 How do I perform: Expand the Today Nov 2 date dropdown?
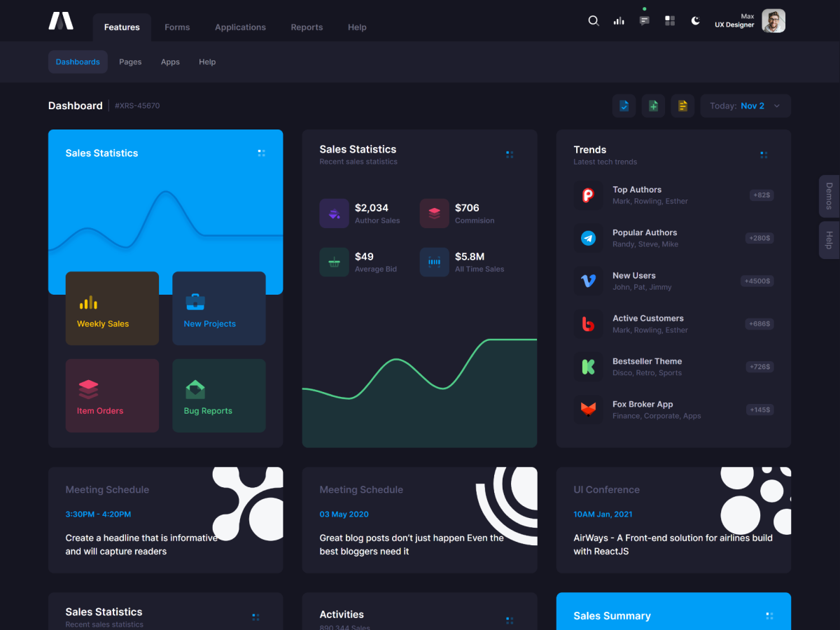pyautogui.click(x=745, y=106)
